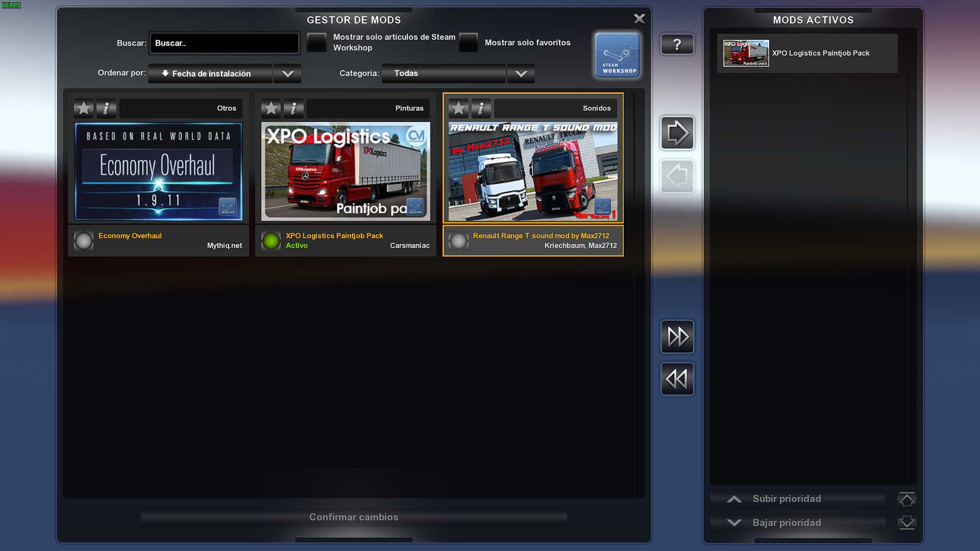Expand the Ordenar por dropdown arrow

coord(287,73)
